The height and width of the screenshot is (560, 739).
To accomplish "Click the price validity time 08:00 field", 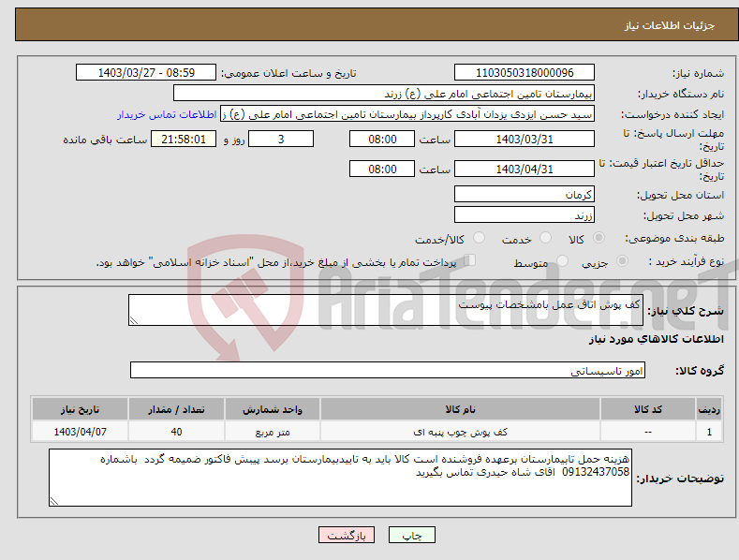I will (382, 169).
